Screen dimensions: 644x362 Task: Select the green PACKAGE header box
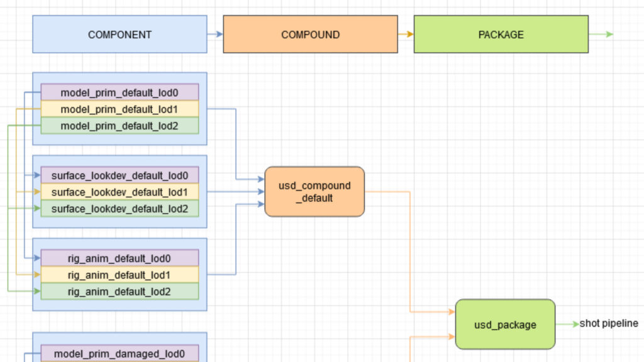click(501, 35)
